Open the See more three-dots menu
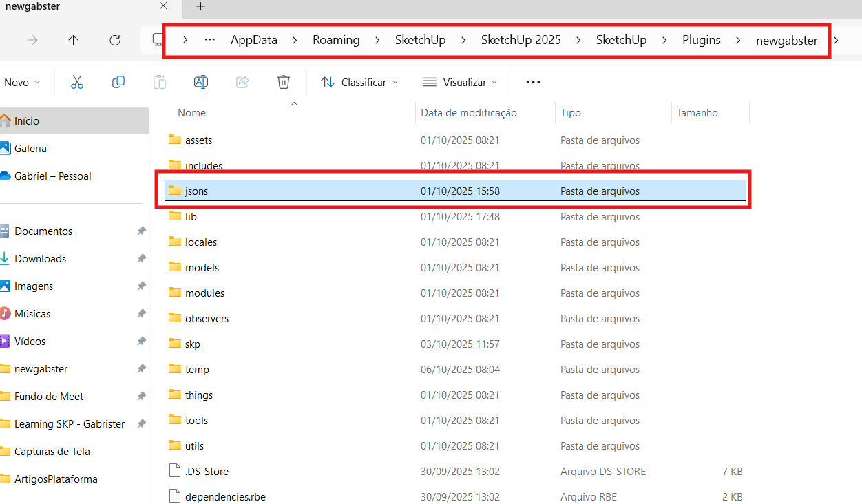The height and width of the screenshot is (504, 862). [x=533, y=82]
